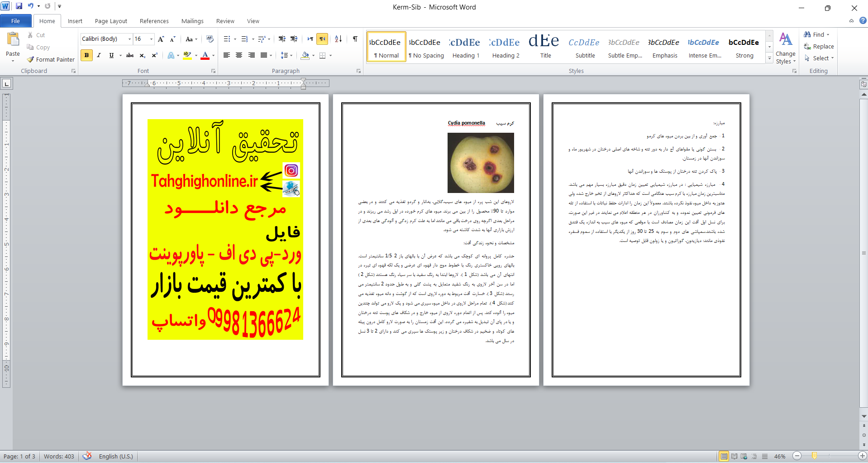This screenshot has width=868, height=463.
Task: Apply the Title style
Action: coord(545,47)
